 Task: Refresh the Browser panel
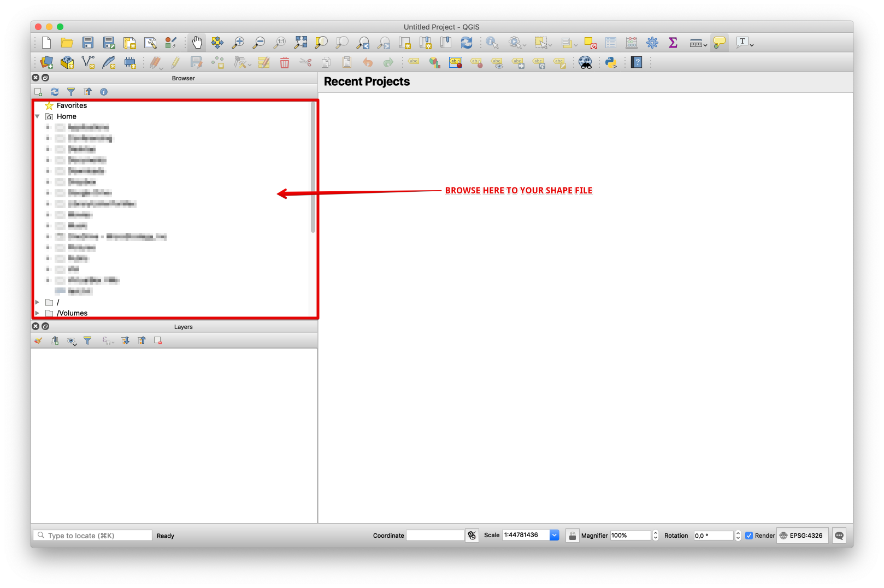(55, 92)
